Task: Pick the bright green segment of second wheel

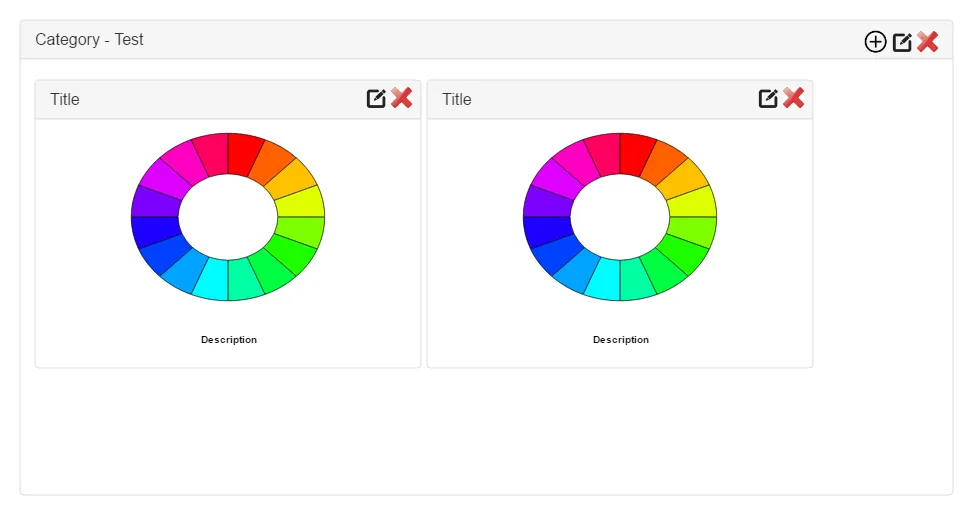Action: tap(684, 253)
